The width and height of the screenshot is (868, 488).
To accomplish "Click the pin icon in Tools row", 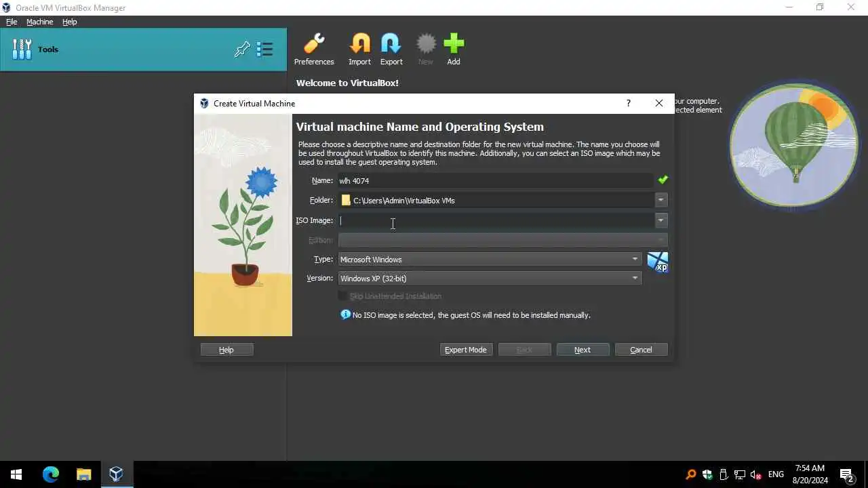I will tap(242, 49).
